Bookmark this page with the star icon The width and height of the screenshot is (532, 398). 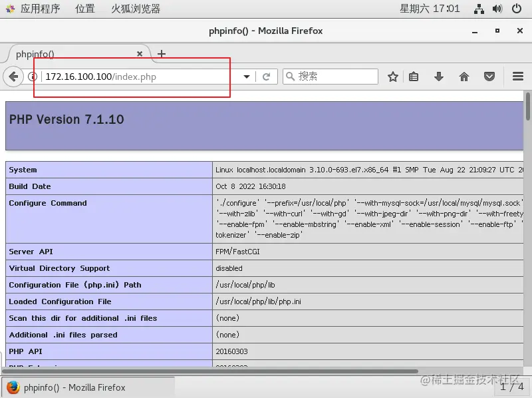393,77
